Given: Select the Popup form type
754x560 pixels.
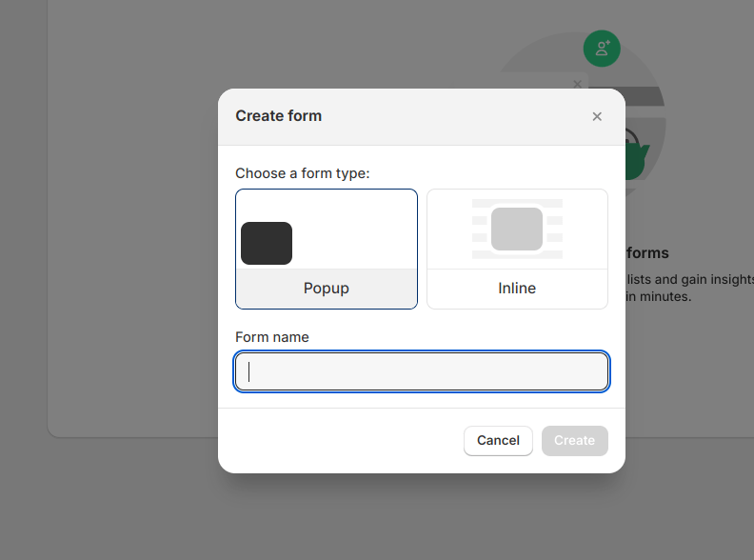Looking at the screenshot, I should (x=327, y=249).
